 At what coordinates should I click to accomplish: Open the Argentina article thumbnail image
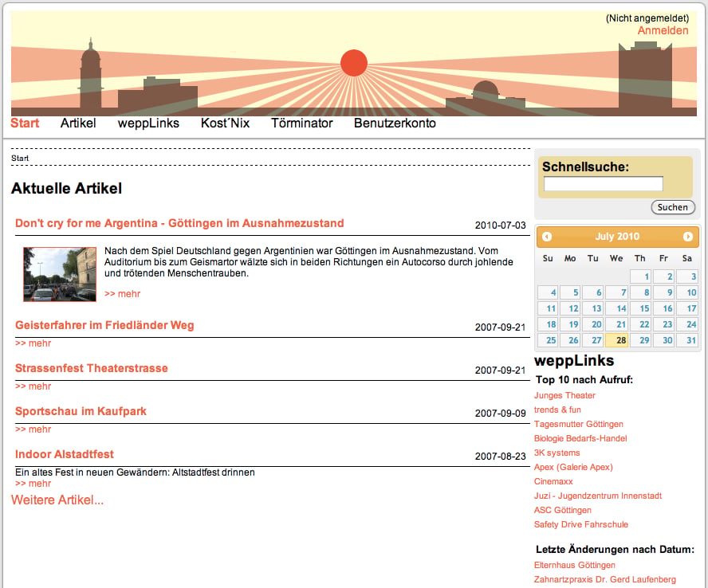pyautogui.click(x=60, y=274)
